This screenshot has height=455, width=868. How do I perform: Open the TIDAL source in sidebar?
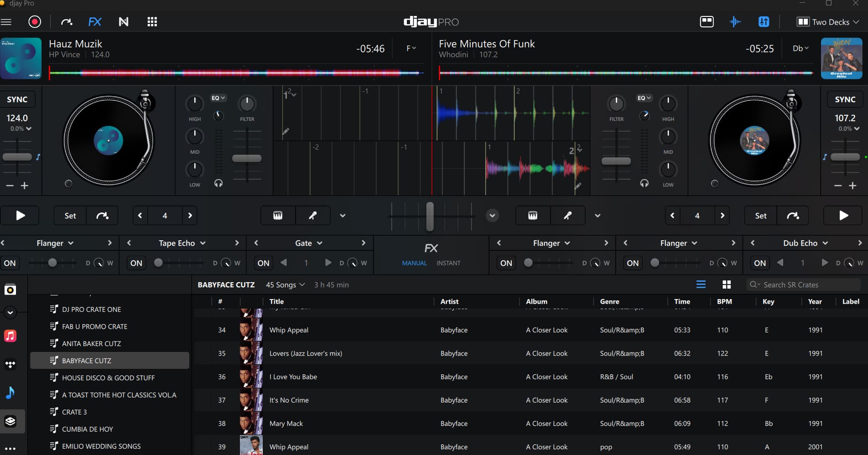[x=10, y=365]
